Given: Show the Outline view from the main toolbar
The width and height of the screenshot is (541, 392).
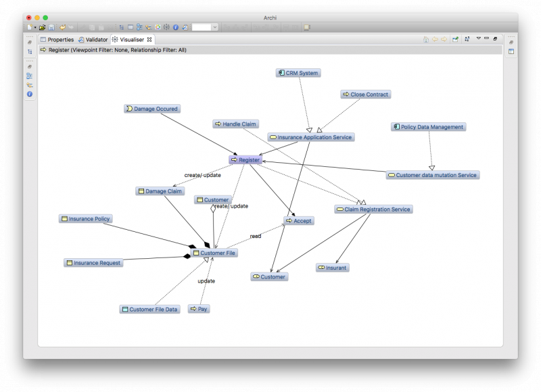Looking at the screenshot, I should coord(139,27).
